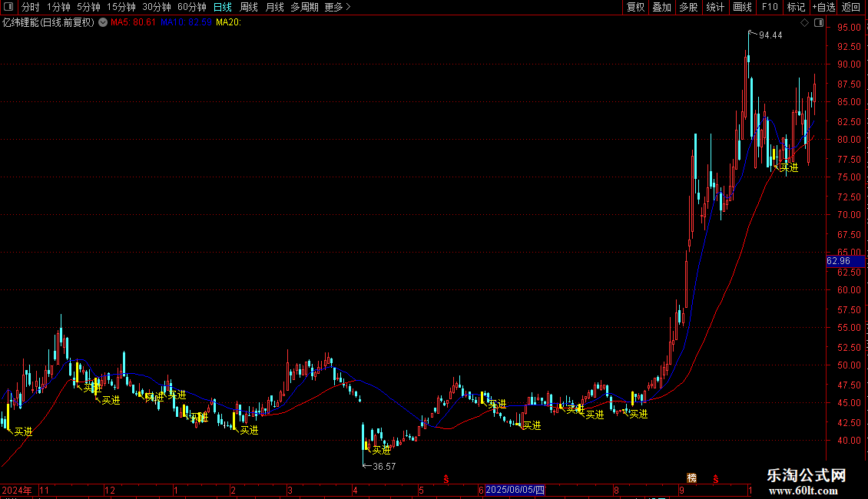Click the month 12 label on the date axis

pyautogui.click(x=110, y=491)
